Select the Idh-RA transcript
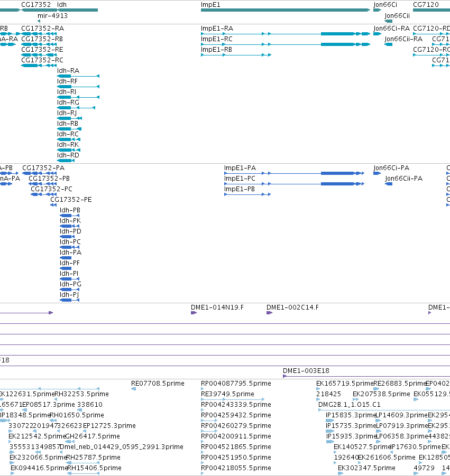Viewport: 450px width, 476px height. [x=68, y=71]
